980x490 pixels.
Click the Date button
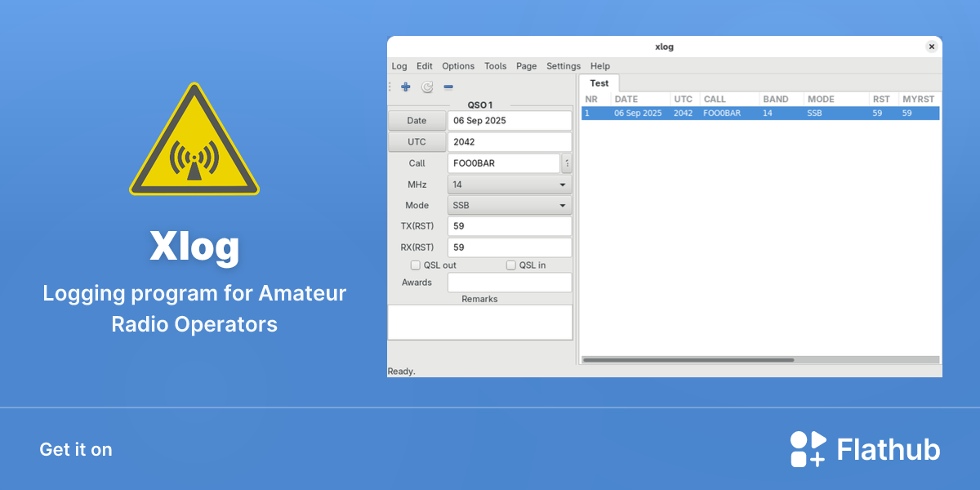coord(416,121)
